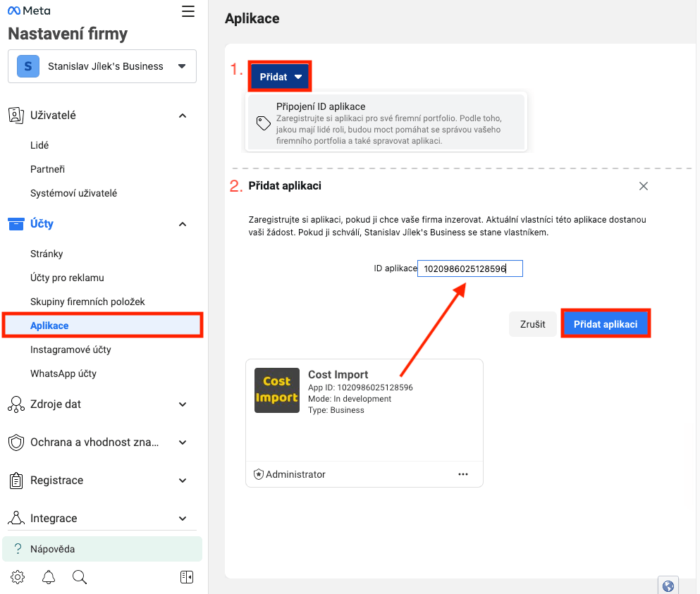Expand the Registrace section
Screen dimensions: 700x594
[x=183, y=481]
